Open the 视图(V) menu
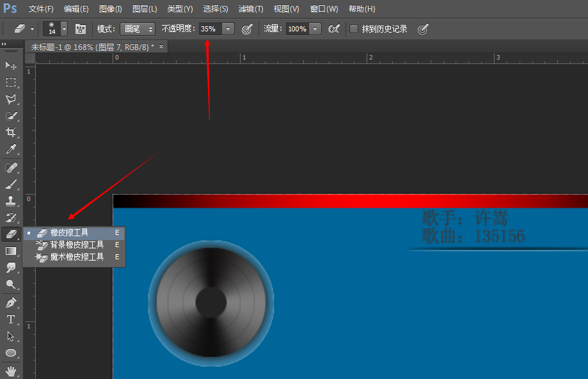The height and width of the screenshot is (379, 588). pyautogui.click(x=286, y=8)
